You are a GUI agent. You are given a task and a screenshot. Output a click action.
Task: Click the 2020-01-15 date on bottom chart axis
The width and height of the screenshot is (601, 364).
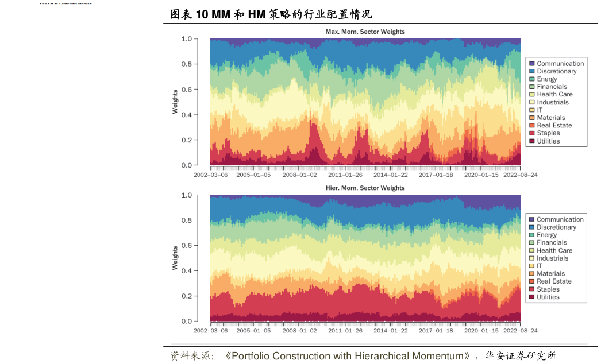481,331
